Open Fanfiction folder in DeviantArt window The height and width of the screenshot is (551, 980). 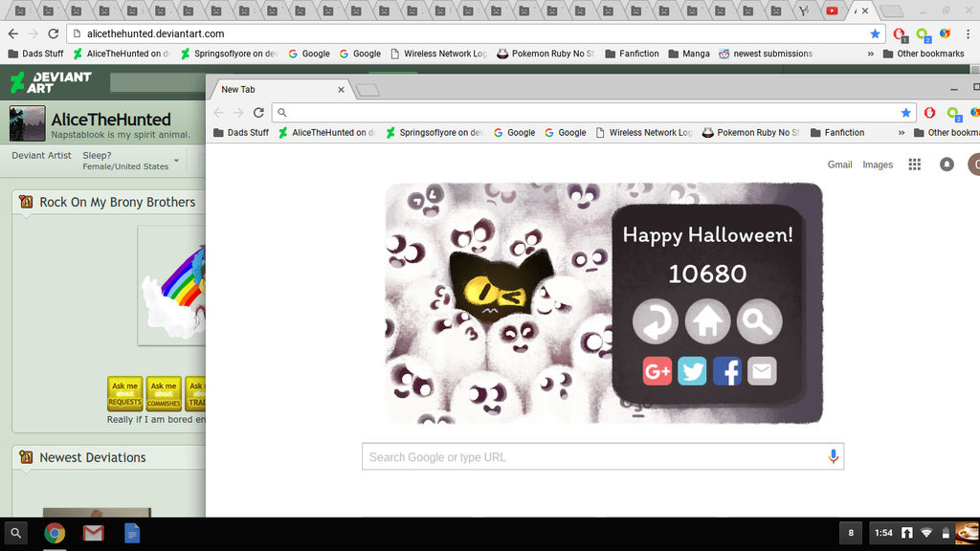[x=632, y=54]
